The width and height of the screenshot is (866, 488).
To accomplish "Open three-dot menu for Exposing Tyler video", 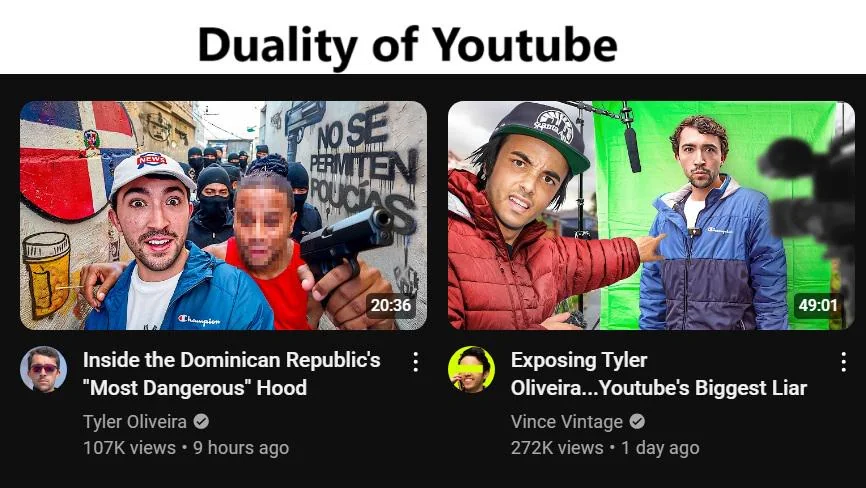I will point(843,362).
